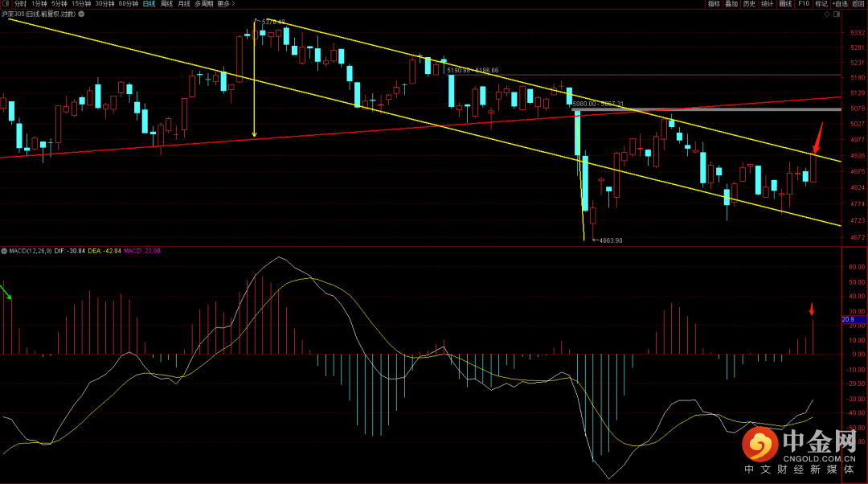
Task: Click the 叠加 overlay button
Action: pyautogui.click(x=732, y=3)
